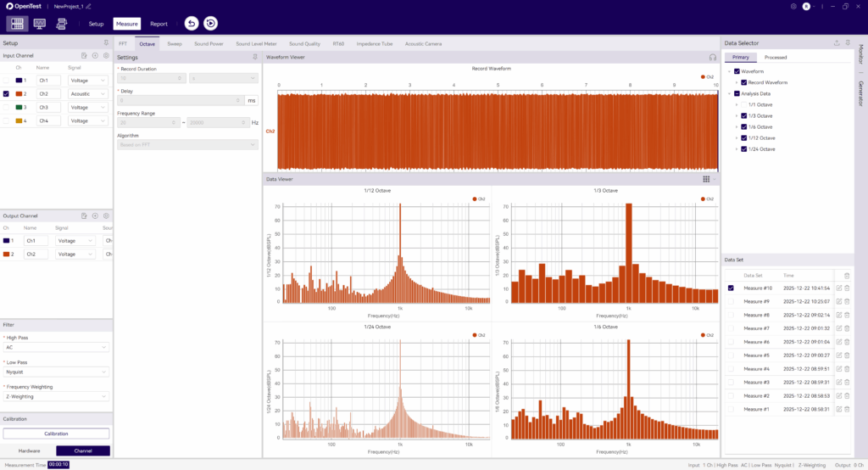
Task: Click add icon in Output Channel header
Action: point(95,216)
